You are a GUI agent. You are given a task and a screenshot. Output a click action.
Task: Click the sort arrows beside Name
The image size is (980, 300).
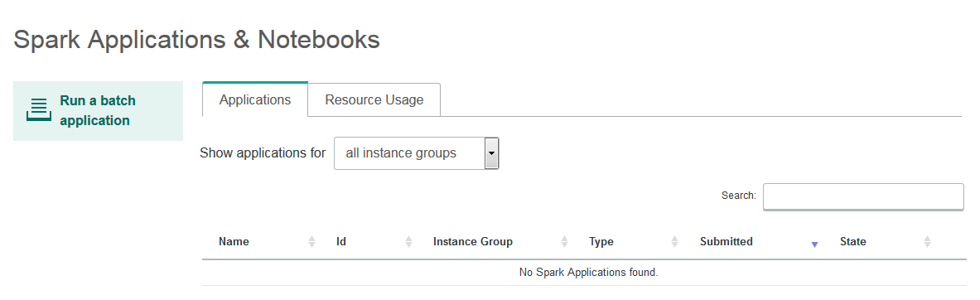tap(311, 242)
